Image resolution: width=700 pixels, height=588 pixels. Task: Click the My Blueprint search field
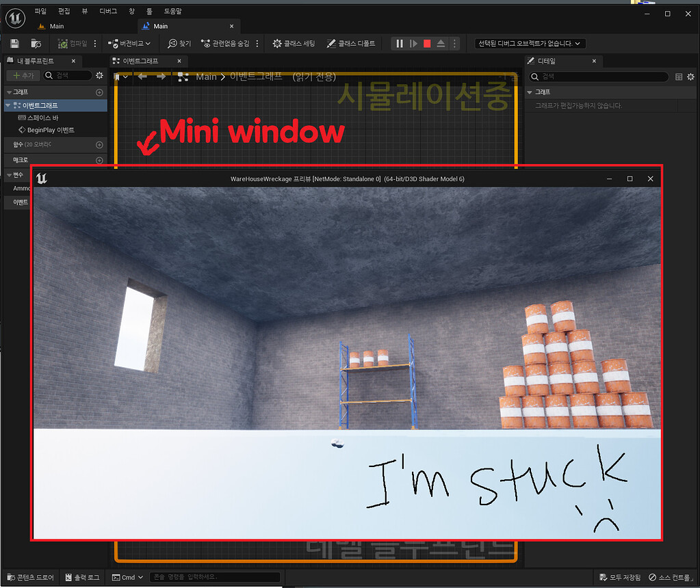tap(68, 75)
